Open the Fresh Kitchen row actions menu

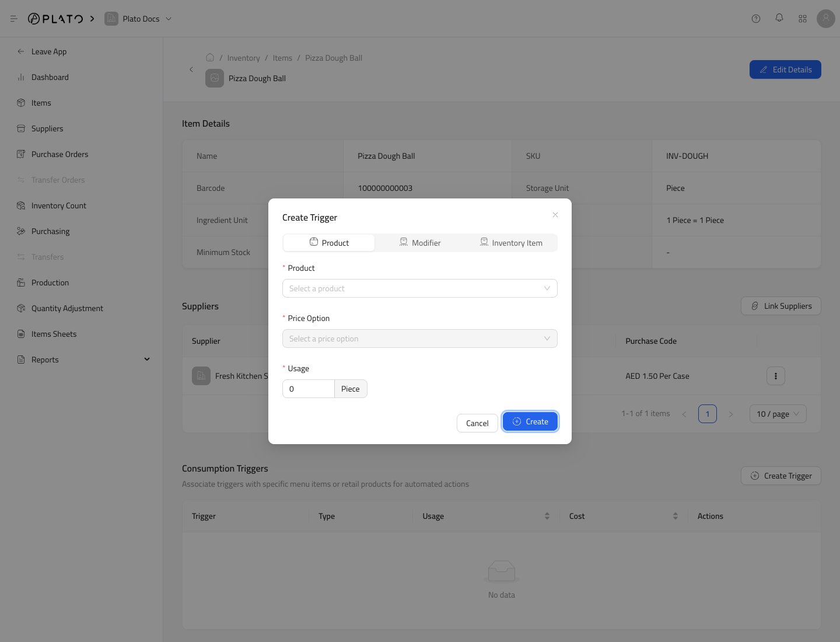776,376
